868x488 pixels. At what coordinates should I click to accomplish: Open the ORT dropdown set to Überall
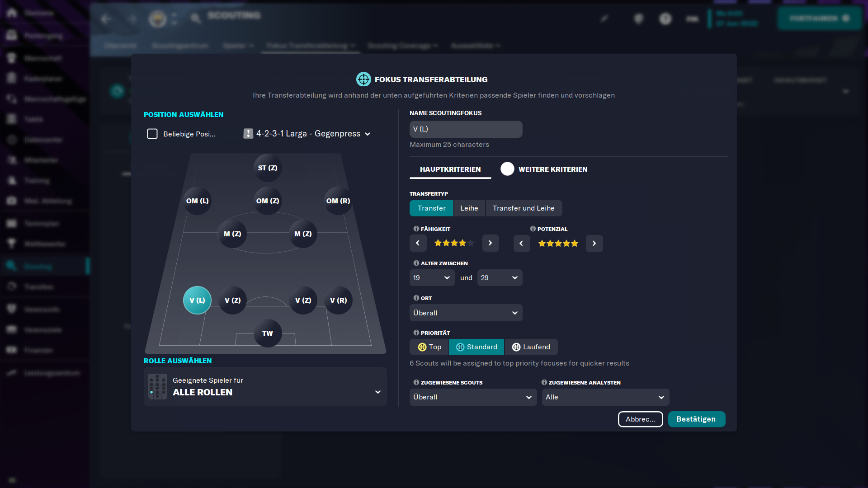pyautogui.click(x=466, y=313)
